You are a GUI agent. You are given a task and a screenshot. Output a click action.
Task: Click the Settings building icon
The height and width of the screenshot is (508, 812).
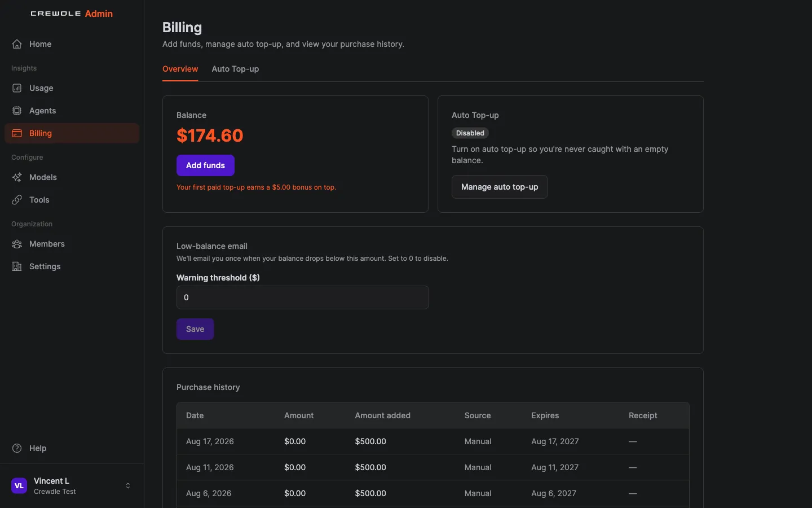tap(17, 266)
